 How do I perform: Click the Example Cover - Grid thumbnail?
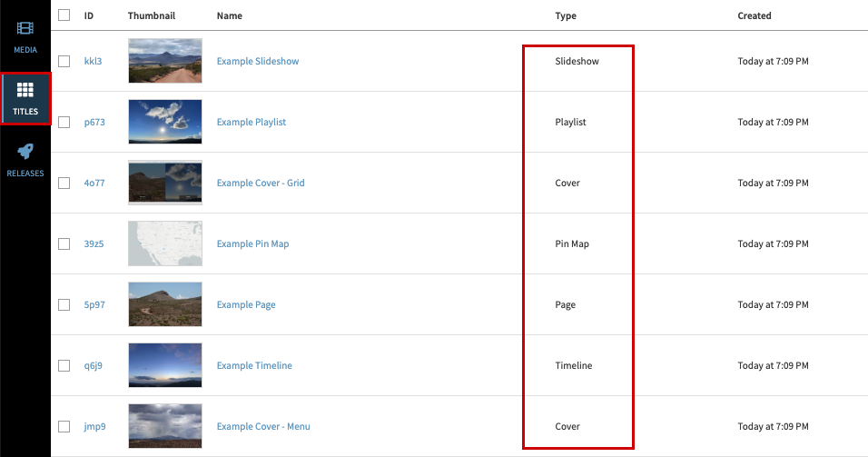(x=165, y=183)
